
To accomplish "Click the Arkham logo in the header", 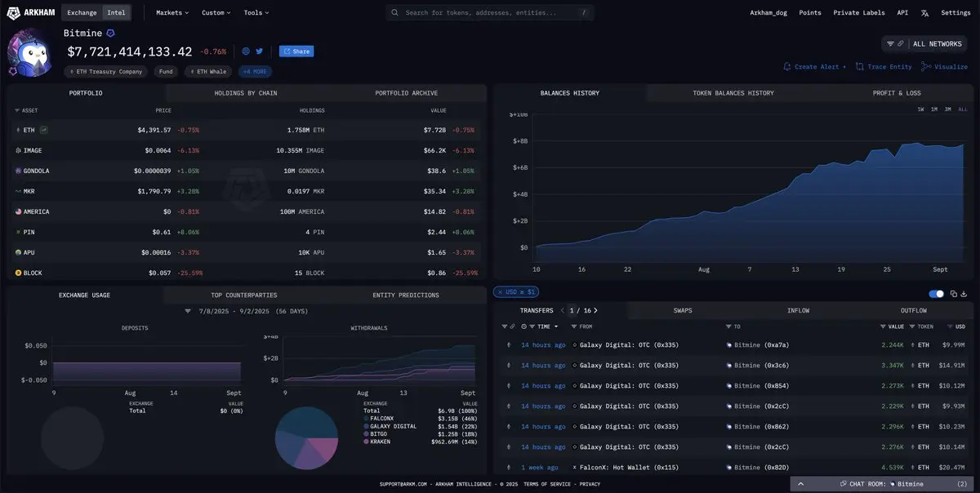I will pos(32,12).
